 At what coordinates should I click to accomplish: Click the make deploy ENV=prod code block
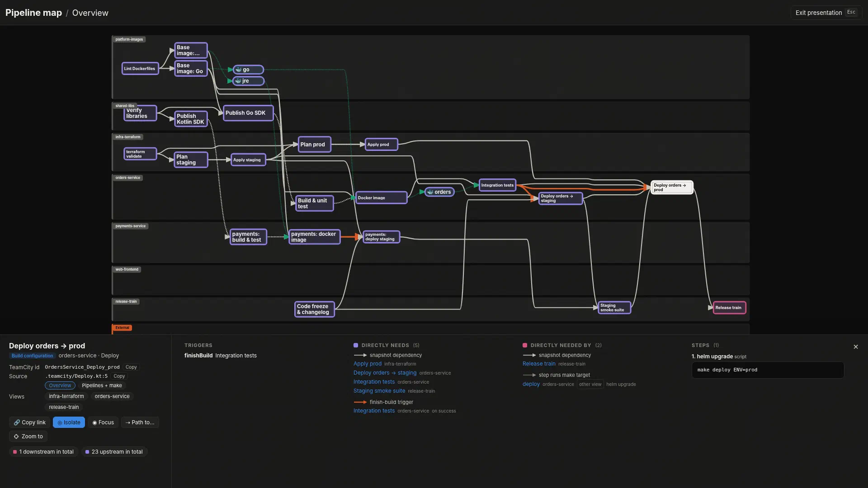pyautogui.click(x=768, y=370)
